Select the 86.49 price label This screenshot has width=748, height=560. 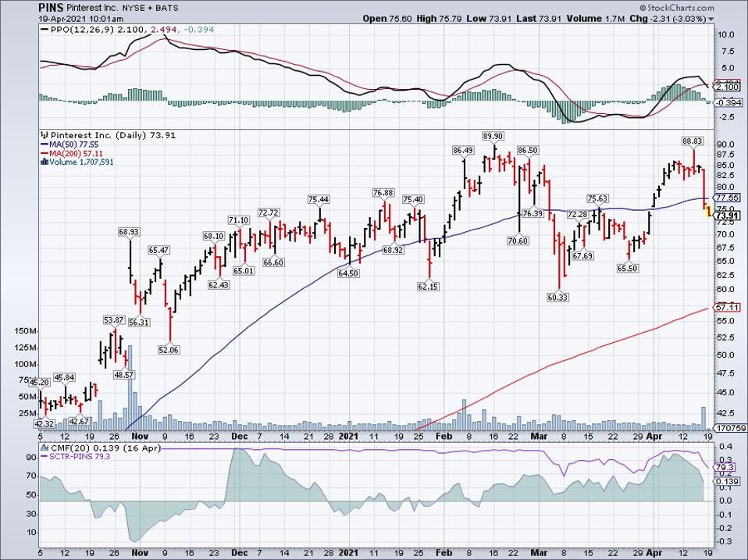[463, 150]
